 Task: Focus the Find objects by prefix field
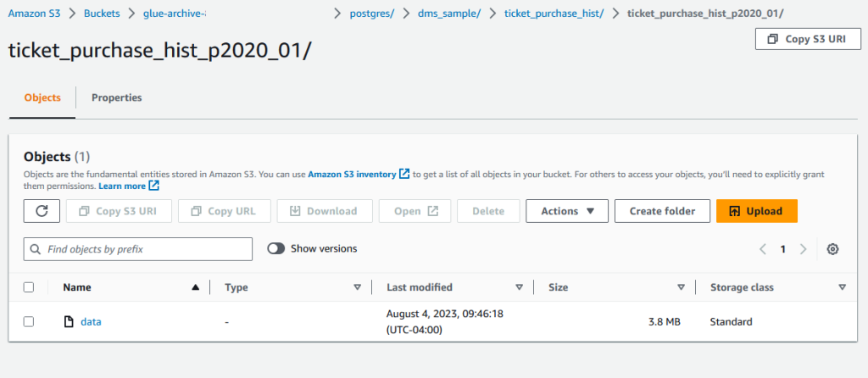coord(138,249)
